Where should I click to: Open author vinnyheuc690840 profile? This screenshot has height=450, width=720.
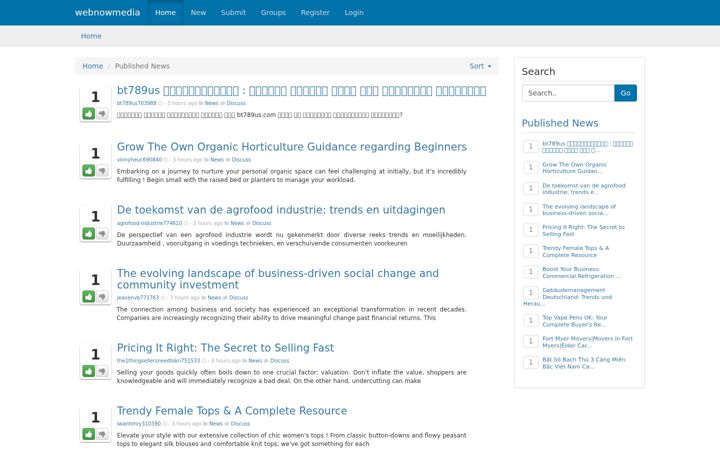[139, 160]
